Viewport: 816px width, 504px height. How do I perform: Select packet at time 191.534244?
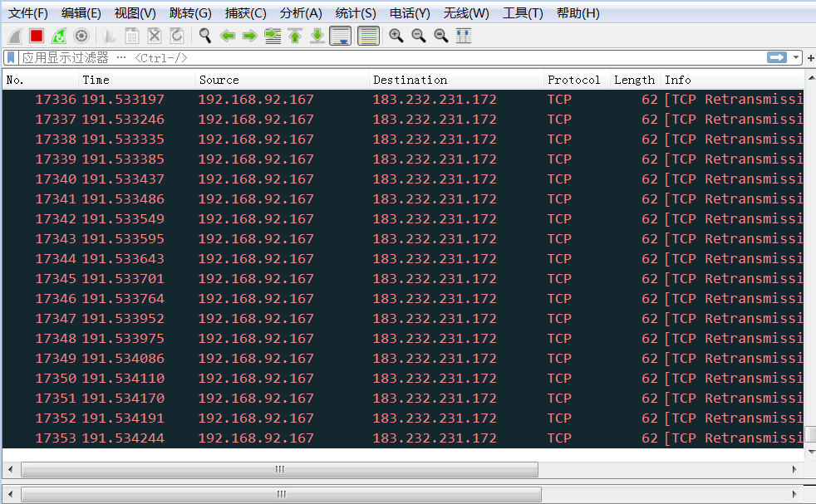click(x=403, y=438)
